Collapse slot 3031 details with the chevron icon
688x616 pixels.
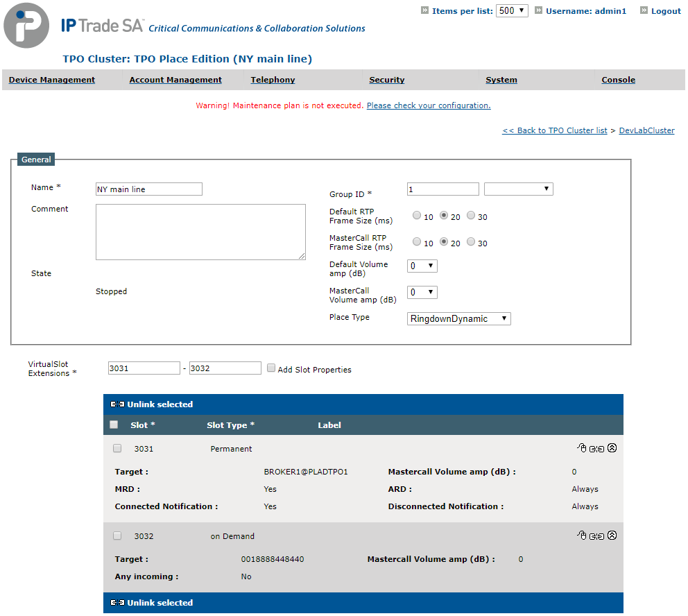612,448
